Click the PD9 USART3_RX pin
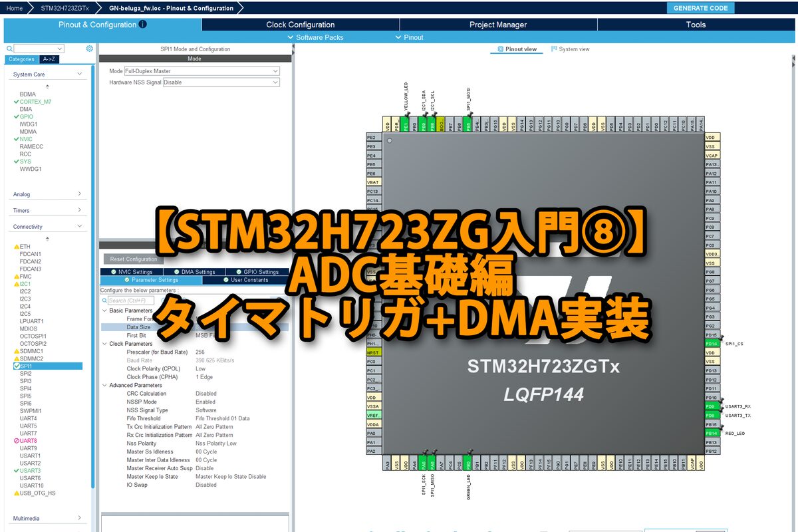Image resolution: width=798 pixels, height=532 pixels. point(712,406)
